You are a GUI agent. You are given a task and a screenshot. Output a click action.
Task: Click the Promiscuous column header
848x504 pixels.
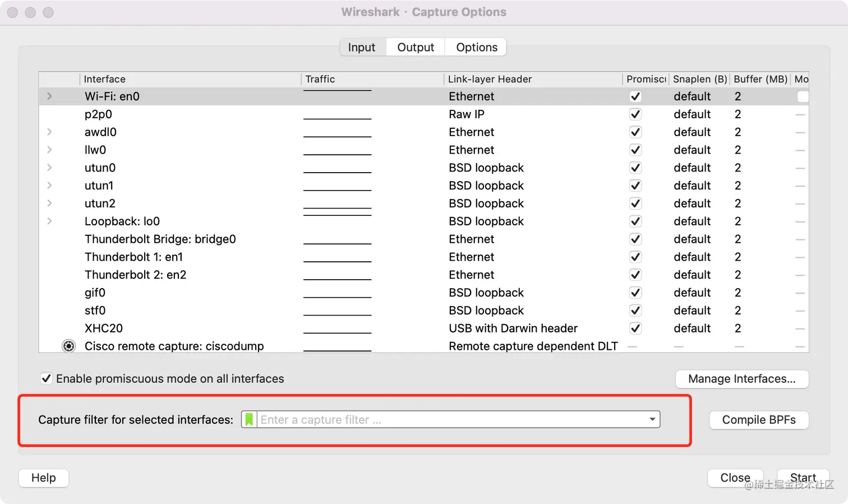[x=646, y=79]
